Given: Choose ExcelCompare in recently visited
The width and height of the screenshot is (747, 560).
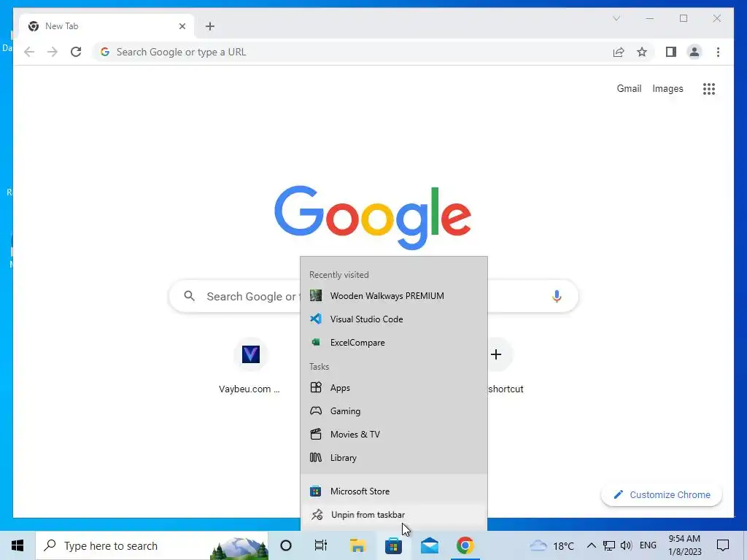Looking at the screenshot, I should [393, 343].
